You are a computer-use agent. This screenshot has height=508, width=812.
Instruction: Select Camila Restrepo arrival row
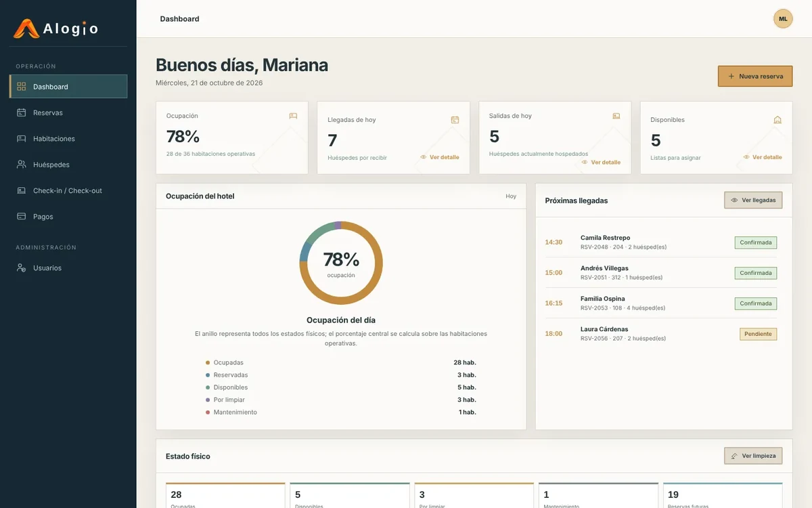(x=661, y=242)
